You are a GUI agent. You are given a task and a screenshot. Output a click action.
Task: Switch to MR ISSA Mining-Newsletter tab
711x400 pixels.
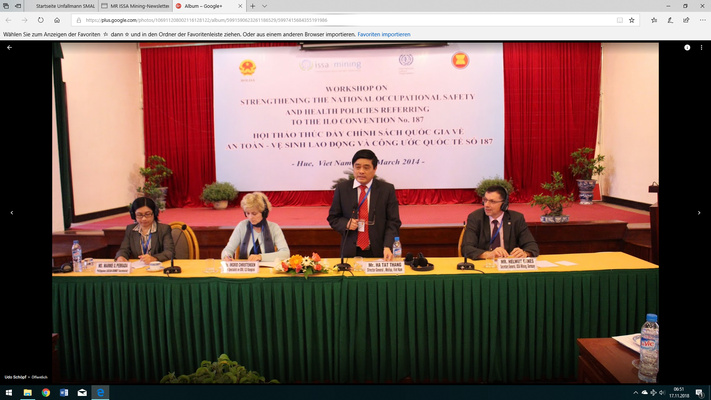(x=136, y=6)
